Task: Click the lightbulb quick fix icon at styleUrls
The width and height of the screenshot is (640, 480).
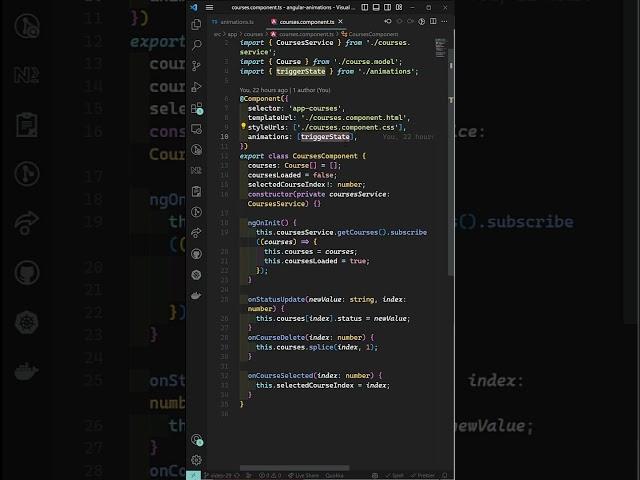Action: 243,126
